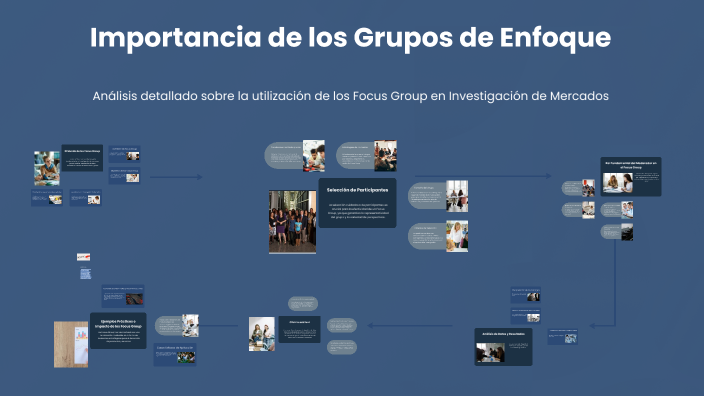704x396 pixels.
Task: Open the 'Ejemplos Prácticos e Impacto' topic card
Action: tap(118, 331)
